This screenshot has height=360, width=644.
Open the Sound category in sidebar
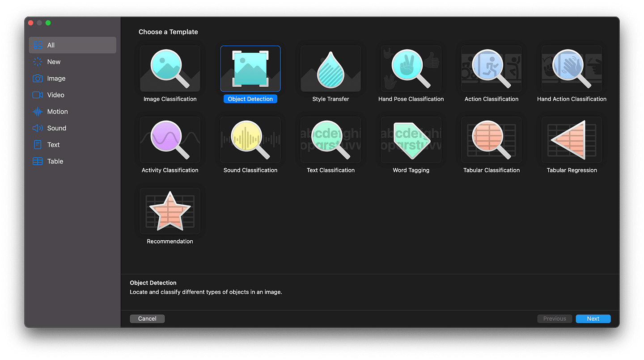pyautogui.click(x=72, y=128)
